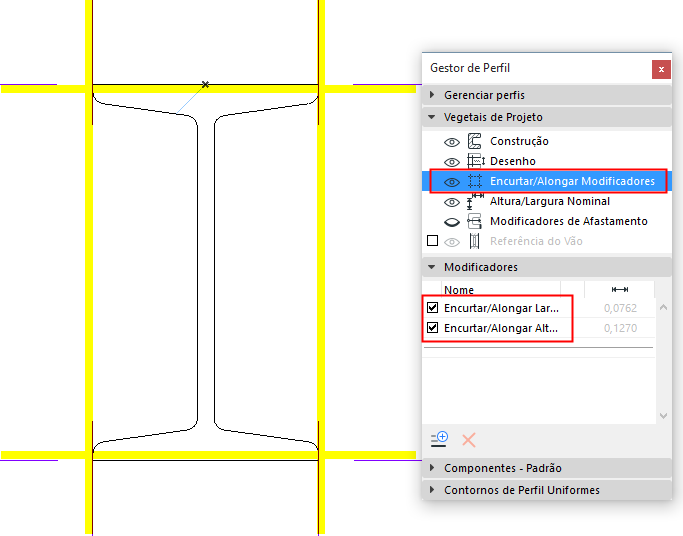Click the Referência do Vão opening icon
Screen dimensions: 683x536
pos(474,241)
